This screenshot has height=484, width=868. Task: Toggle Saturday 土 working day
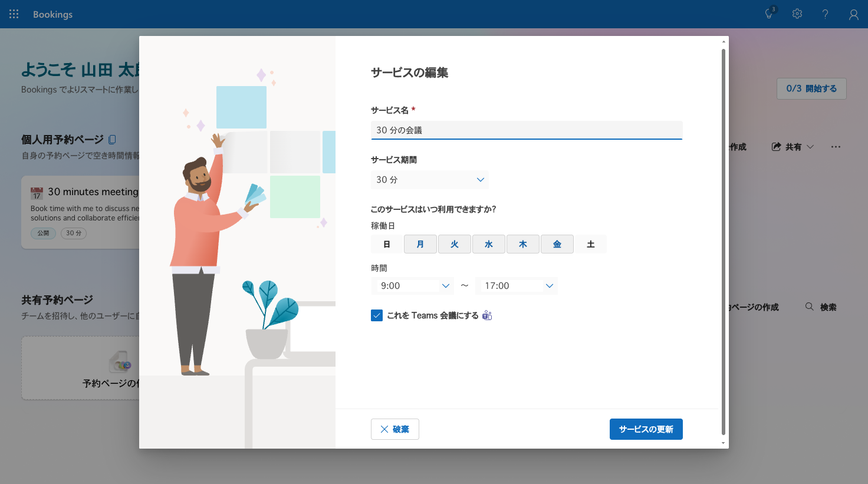(x=591, y=244)
